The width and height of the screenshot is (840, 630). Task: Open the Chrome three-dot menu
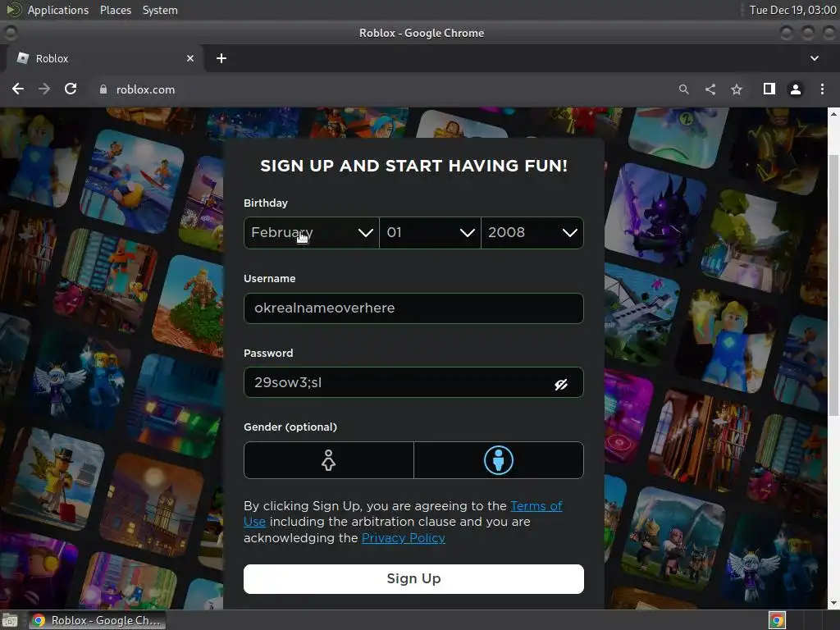pyautogui.click(x=822, y=89)
